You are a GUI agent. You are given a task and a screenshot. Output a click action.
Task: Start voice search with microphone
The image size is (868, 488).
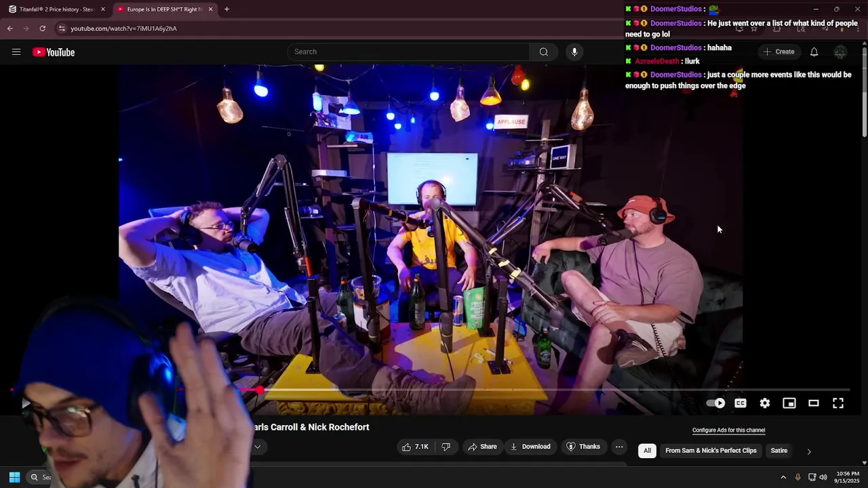[x=574, y=52]
